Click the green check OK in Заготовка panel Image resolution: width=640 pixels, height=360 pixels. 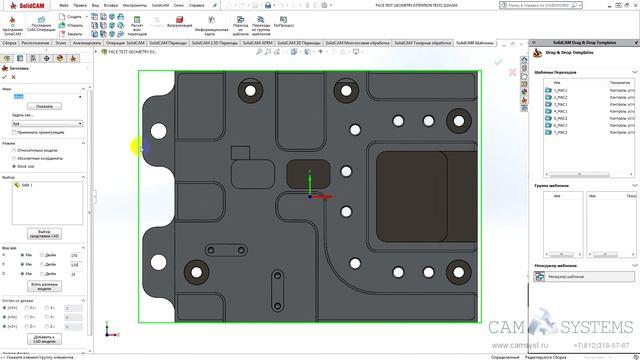pos(4,77)
